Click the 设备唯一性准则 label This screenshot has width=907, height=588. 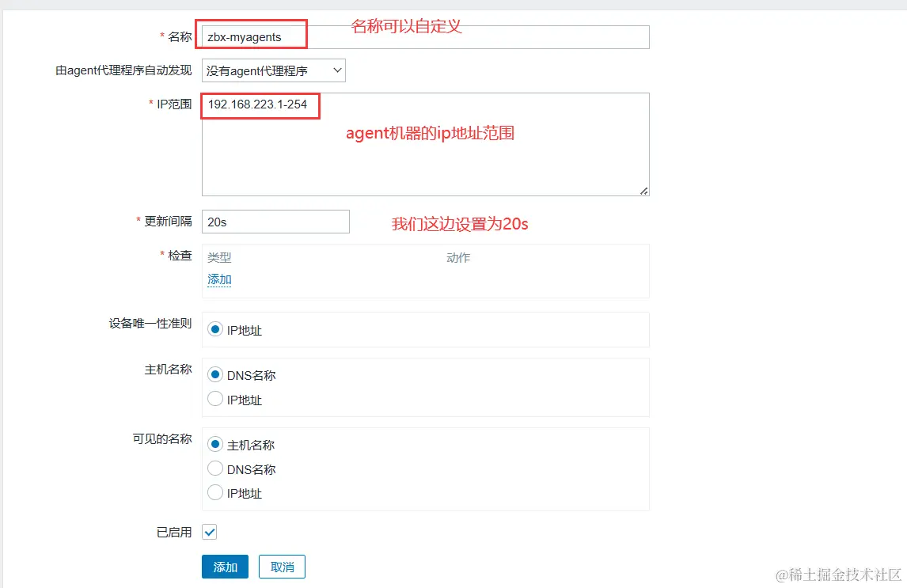(150, 323)
